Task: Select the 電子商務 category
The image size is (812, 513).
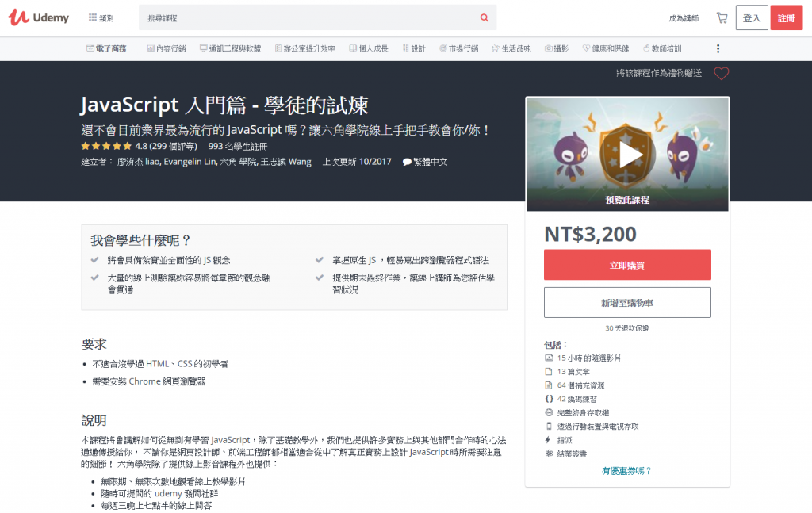Action: pyautogui.click(x=107, y=48)
